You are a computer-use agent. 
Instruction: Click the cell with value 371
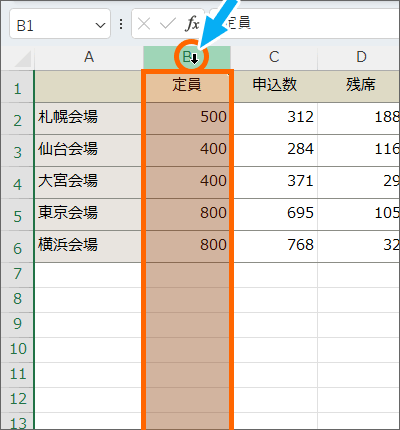pos(274,182)
